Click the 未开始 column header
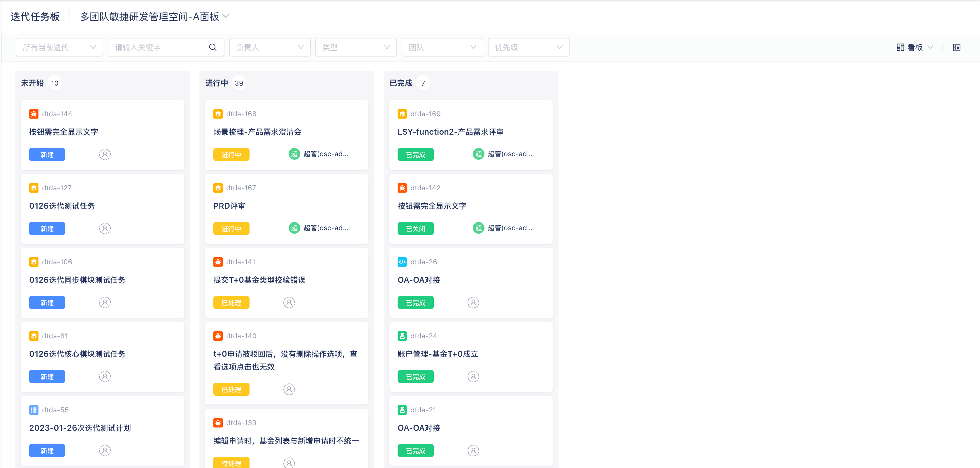The width and height of the screenshot is (980, 468). coord(32,83)
